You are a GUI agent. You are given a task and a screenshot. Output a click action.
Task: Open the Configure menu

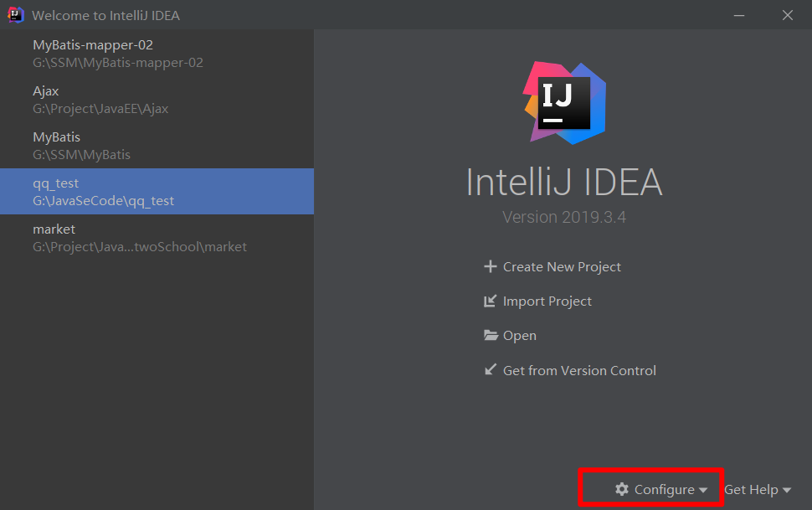(x=664, y=490)
